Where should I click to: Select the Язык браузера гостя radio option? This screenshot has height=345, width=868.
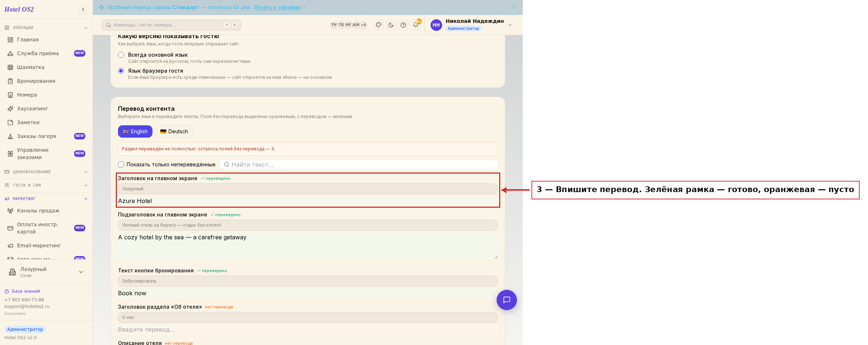pyautogui.click(x=121, y=71)
